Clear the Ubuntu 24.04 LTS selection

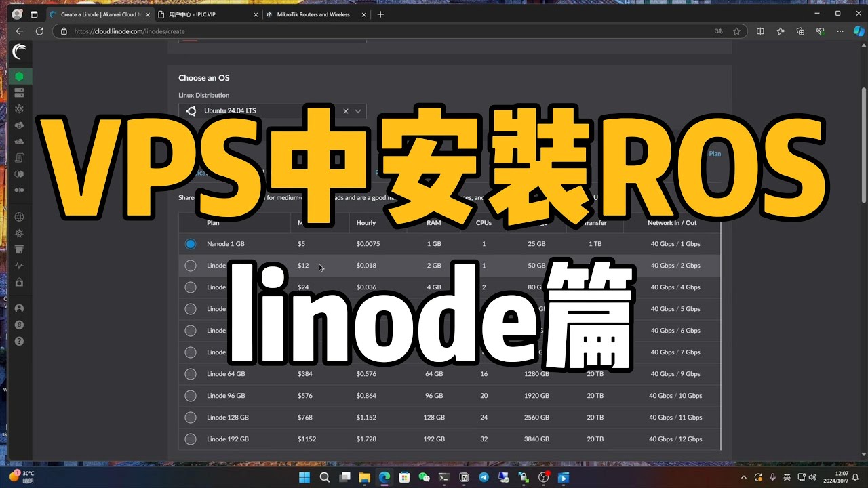[346, 111]
